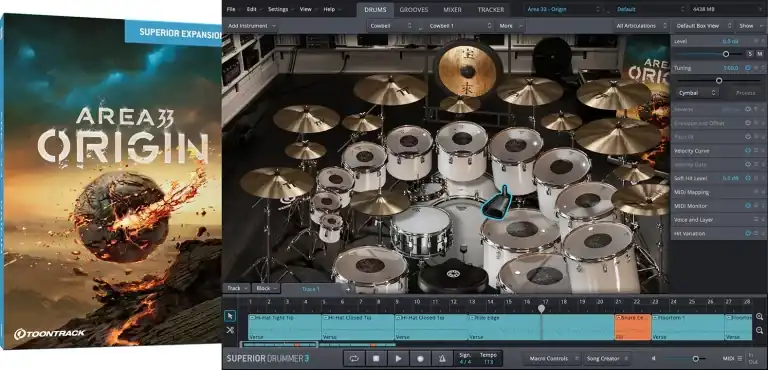This screenshot has width=768, height=370.
Task: Toggle Envelope and Offset power button
Action: (748, 123)
